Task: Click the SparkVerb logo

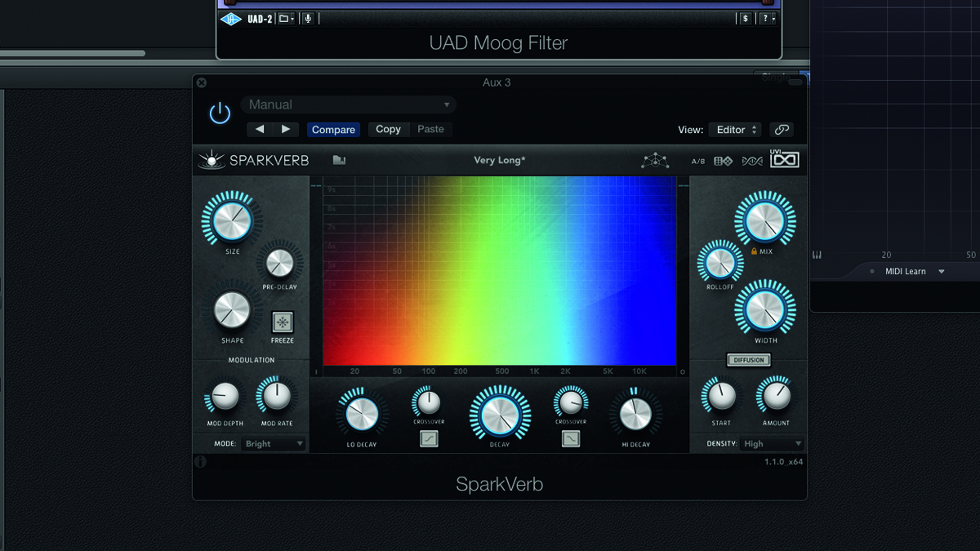Action: point(254,160)
